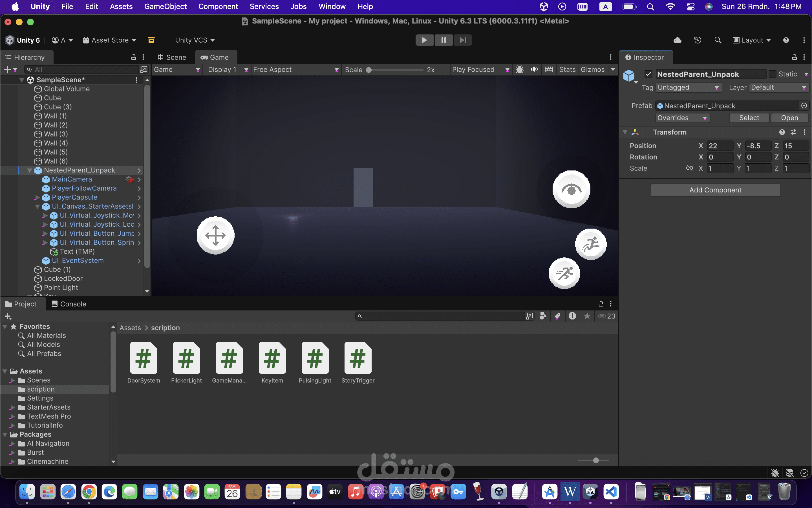
Task: Open the Transform component kebab menu
Action: tap(805, 132)
